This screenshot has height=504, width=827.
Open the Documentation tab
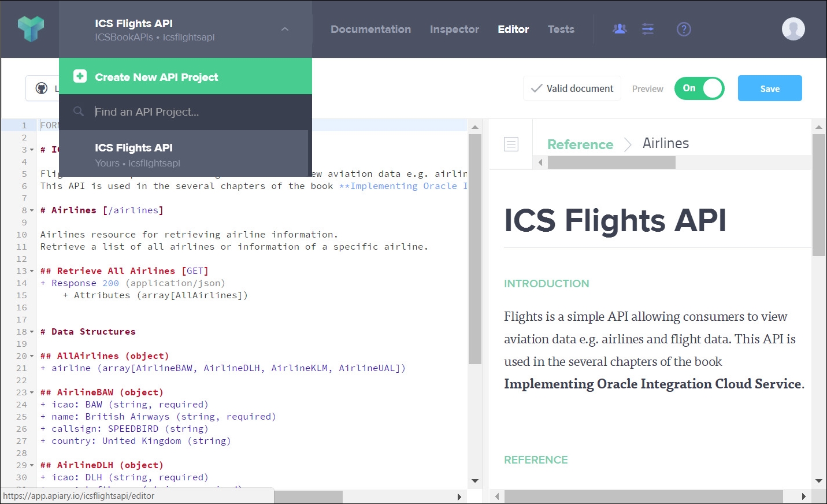pos(370,29)
